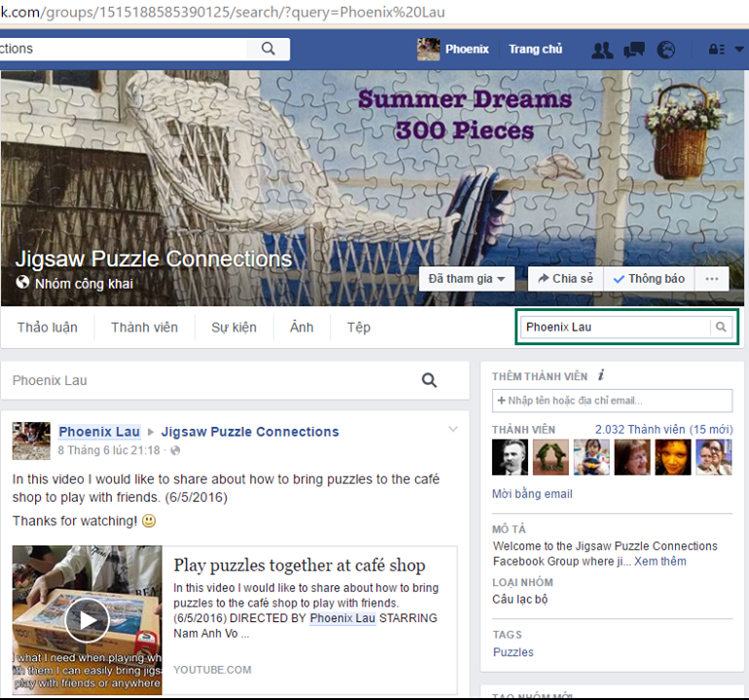
Task: Click the top bar search magnifier icon
Action: click(267, 49)
